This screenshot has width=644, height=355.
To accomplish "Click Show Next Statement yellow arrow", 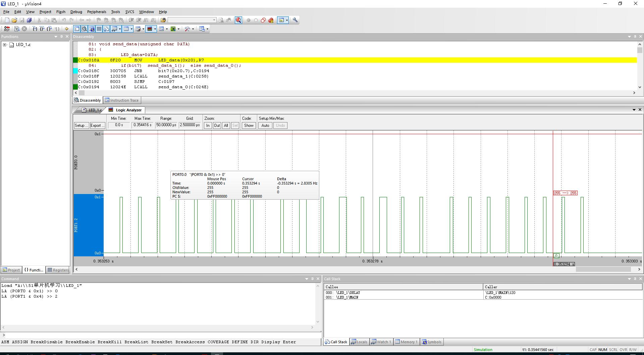I will click(x=66, y=29).
